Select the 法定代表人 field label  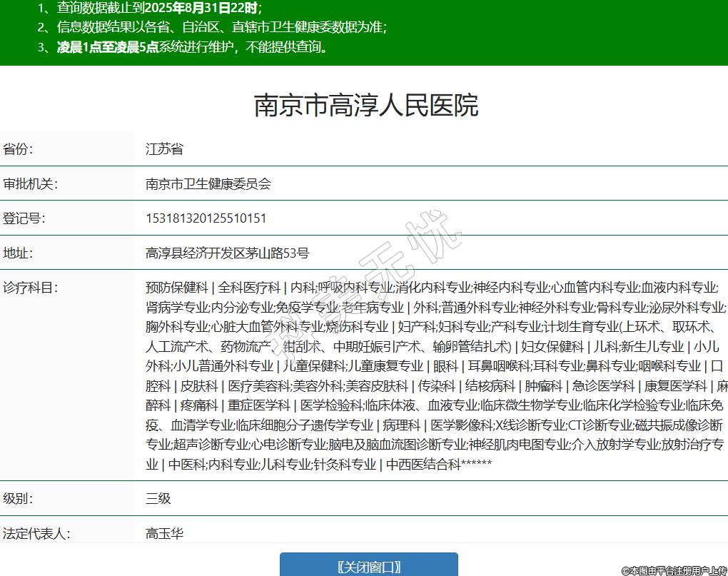click(x=36, y=533)
